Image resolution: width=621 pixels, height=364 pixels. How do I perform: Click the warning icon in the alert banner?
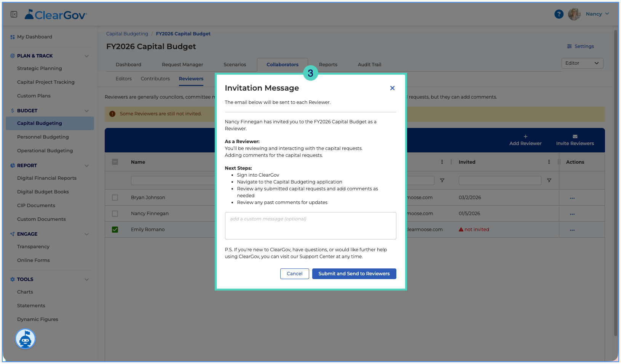[112, 114]
